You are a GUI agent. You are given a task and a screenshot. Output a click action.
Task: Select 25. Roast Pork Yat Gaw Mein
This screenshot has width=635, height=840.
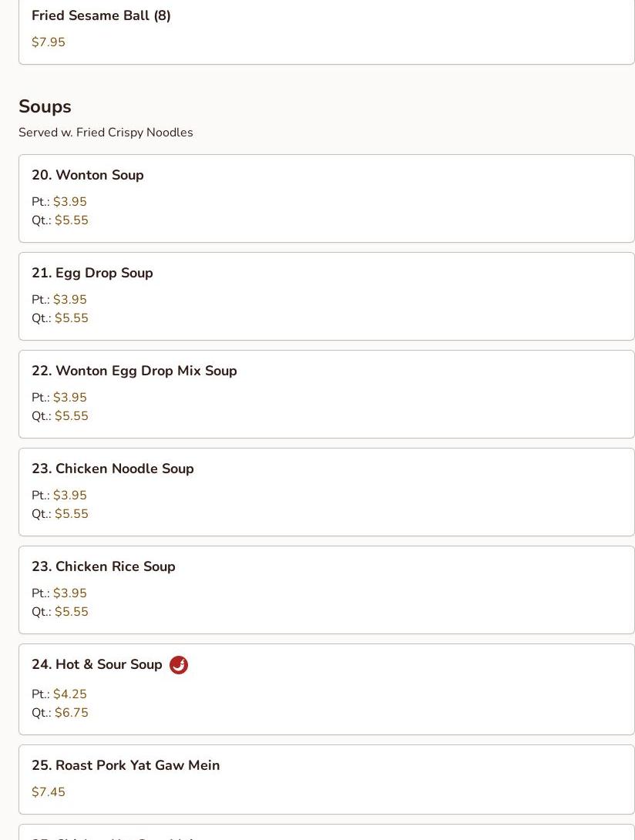coord(326,779)
